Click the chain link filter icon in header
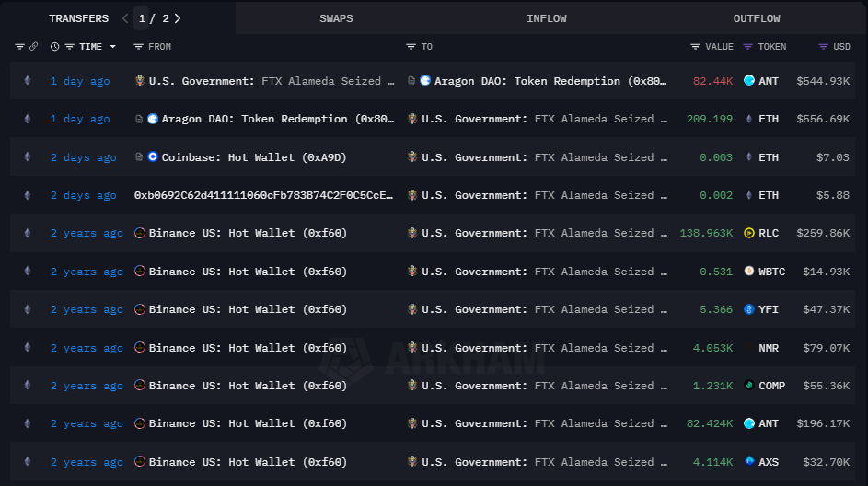The height and width of the screenshot is (486, 868). click(34, 47)
